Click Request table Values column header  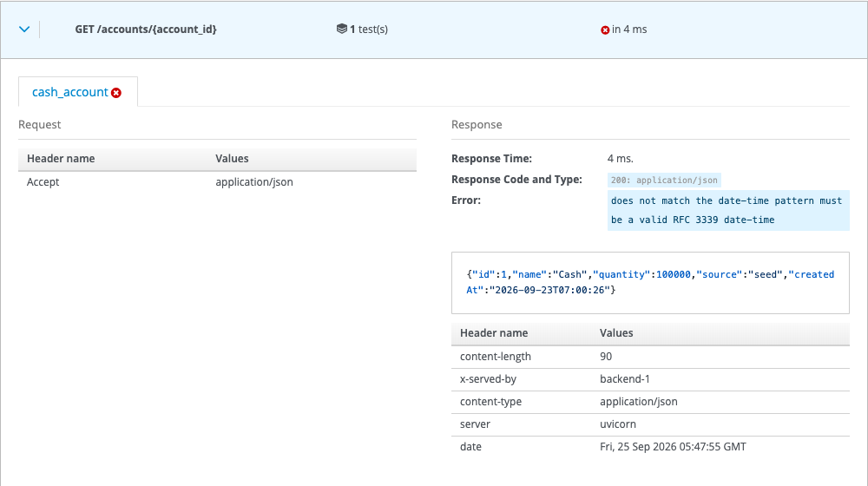tap(232, 159)
